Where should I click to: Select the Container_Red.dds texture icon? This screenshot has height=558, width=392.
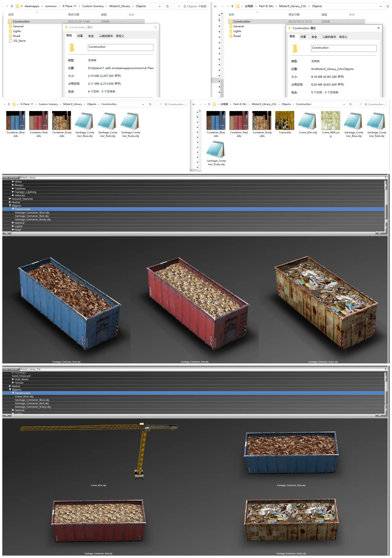(x=38, y=121)
